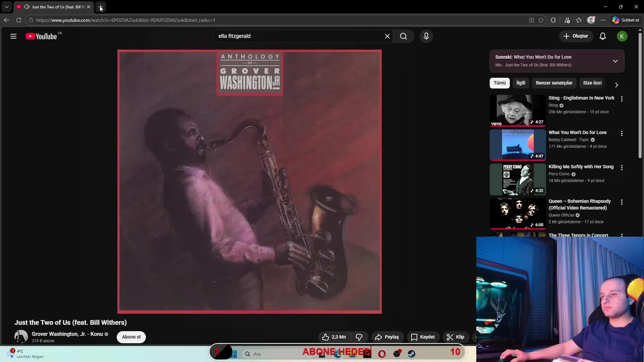644x362 pixels.
Task: Select the Size özel chip
Action: (592, 83)
